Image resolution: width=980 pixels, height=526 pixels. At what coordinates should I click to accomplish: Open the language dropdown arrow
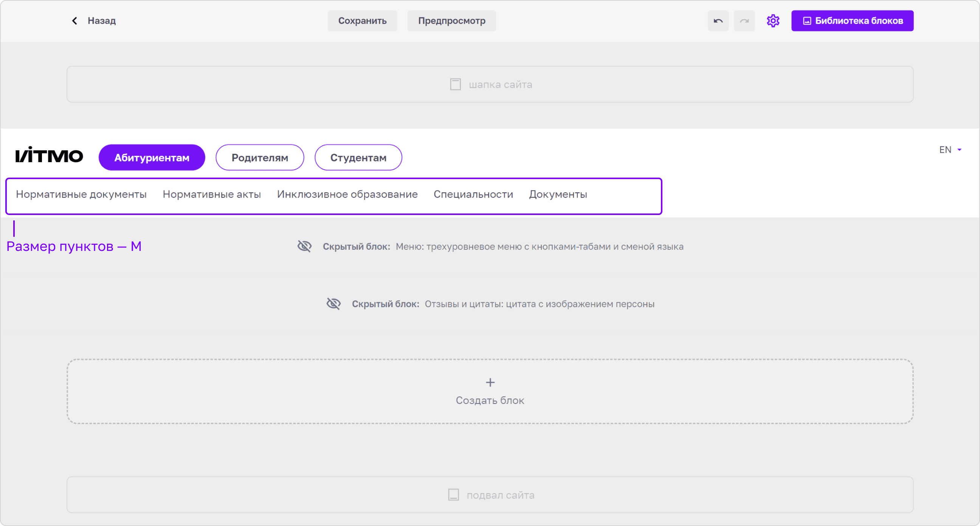pos(960,150)
